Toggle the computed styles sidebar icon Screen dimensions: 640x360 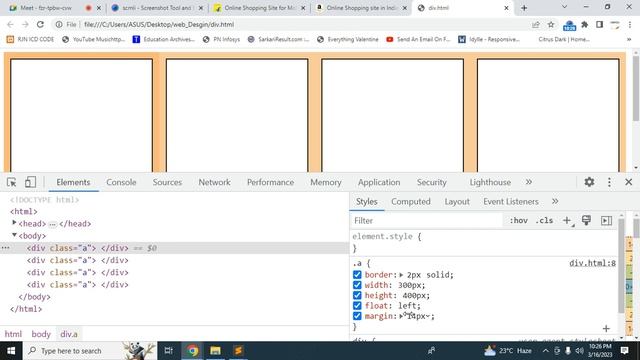click(x=607, y=220)
